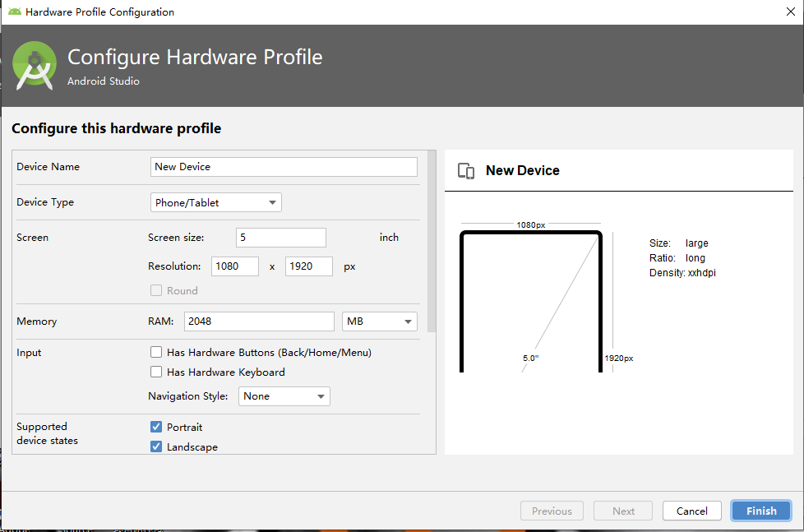Click the 'Memory' section label
The image size is (804, 532).
pyautogui.click(x=36, y=322)
